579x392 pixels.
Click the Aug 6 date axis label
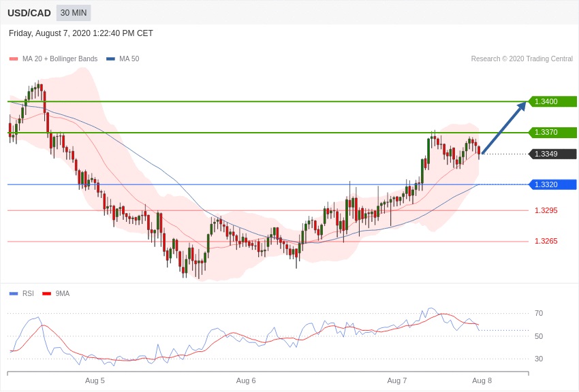click(246, 380)
